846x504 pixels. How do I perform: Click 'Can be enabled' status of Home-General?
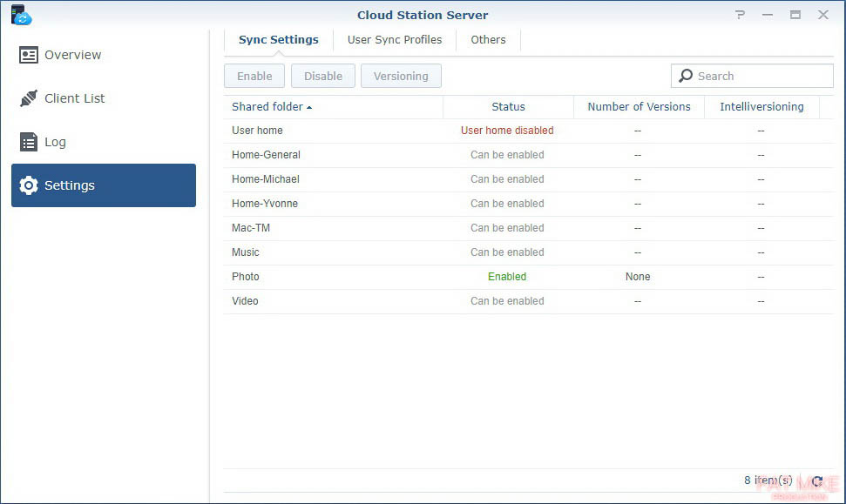[507, 155]
